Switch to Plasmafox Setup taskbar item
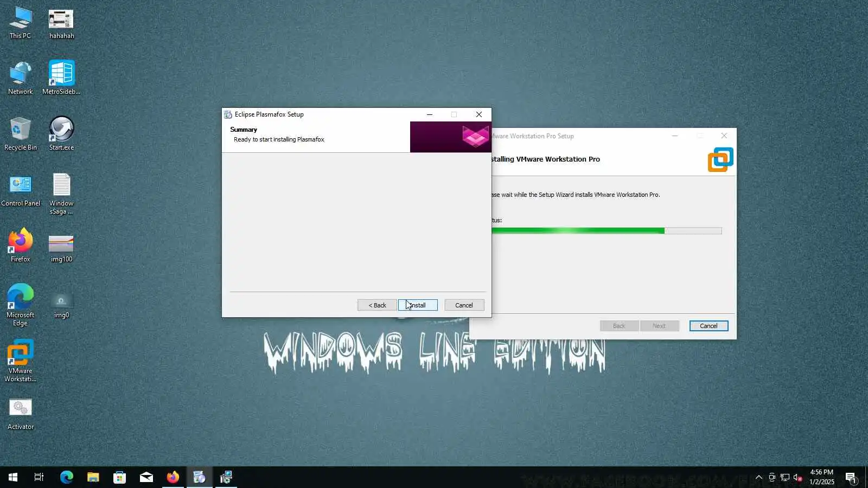Screen dimensions: 868x488 (x=199, y=477)
